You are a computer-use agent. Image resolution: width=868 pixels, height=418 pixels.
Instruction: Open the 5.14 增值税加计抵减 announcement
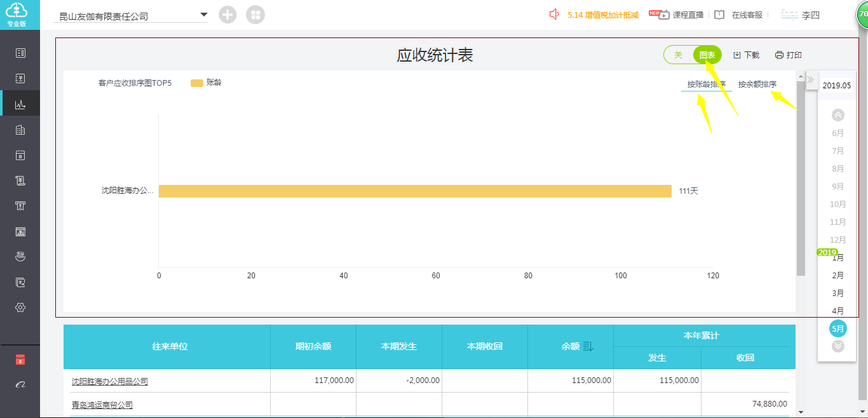coord(603,15)
